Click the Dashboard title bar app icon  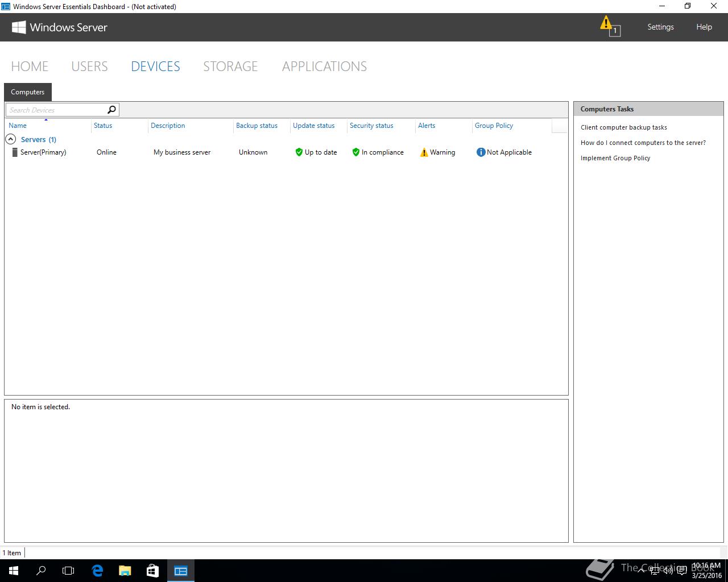click(6, 7)
